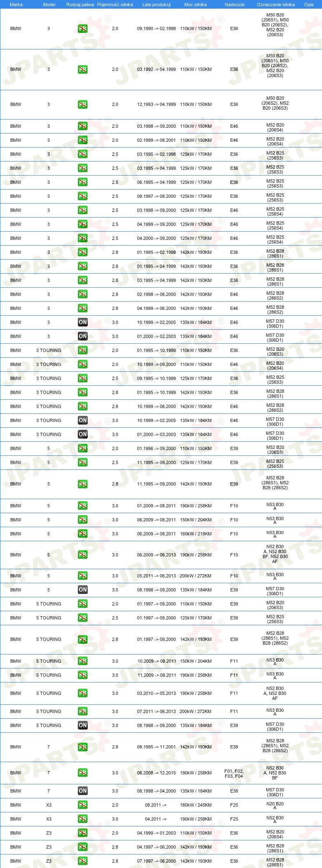
Task: Click the PB fuel icon in the 160kW / 218KM row
Action: pyautogui.click(x=83, y=534)
